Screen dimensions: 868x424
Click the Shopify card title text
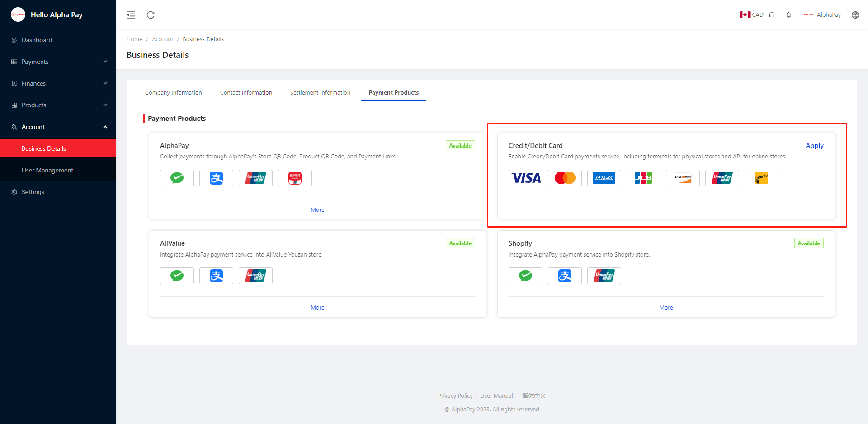(520, 243)
